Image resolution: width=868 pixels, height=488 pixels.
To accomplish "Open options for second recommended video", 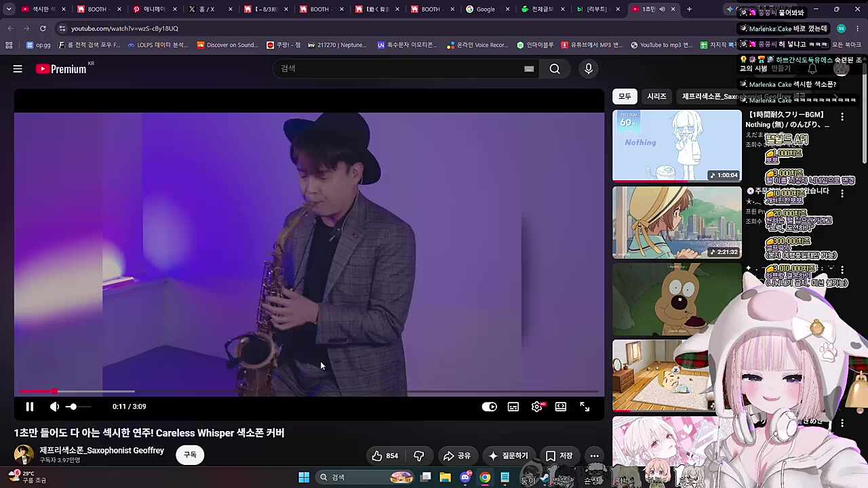I will (x=842, y=193).
